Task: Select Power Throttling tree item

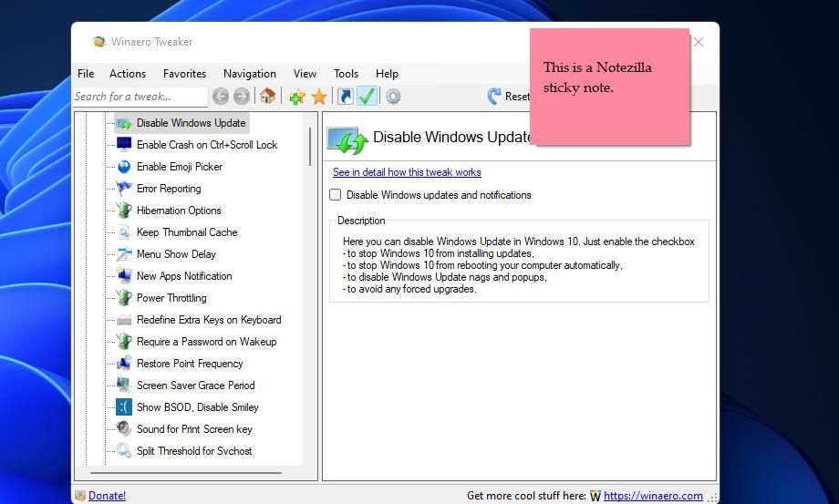Action: click(171, 298)
